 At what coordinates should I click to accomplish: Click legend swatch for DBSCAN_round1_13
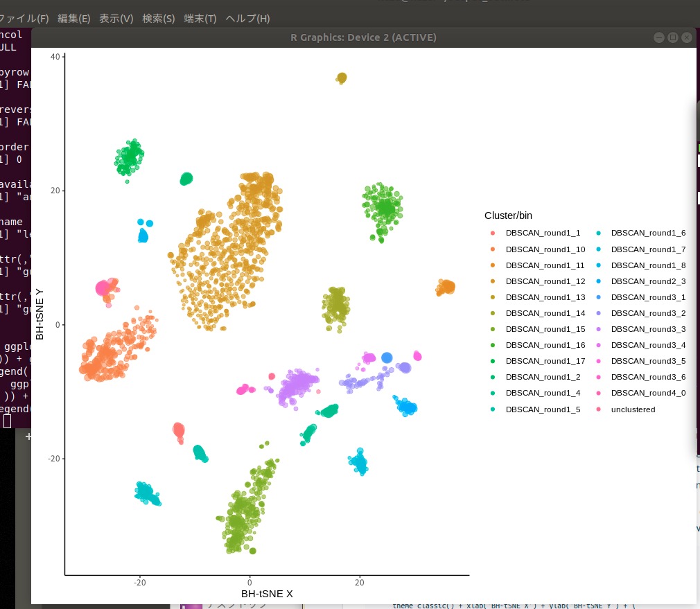click(x=492, y=297)
